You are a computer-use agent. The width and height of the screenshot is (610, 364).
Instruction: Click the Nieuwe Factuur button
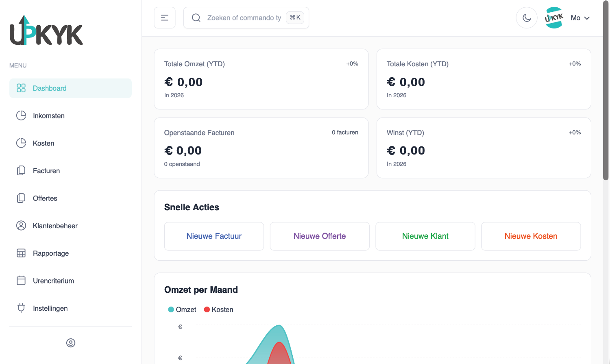[x=214, y=236]
